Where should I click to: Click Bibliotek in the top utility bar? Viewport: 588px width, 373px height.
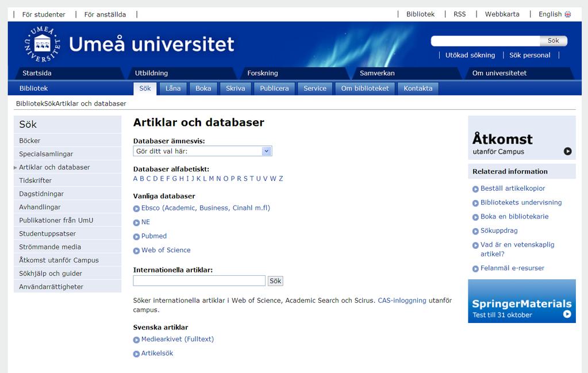(x=420, y=14)
